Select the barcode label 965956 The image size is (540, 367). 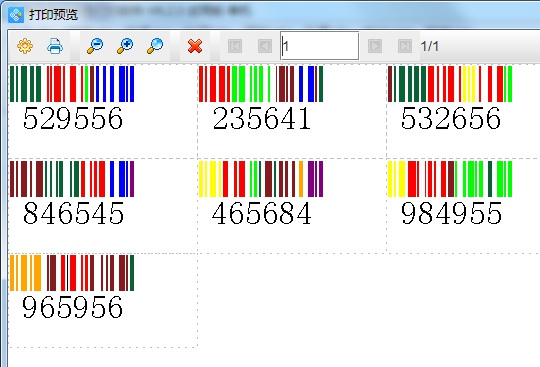[x=72, y=287]
